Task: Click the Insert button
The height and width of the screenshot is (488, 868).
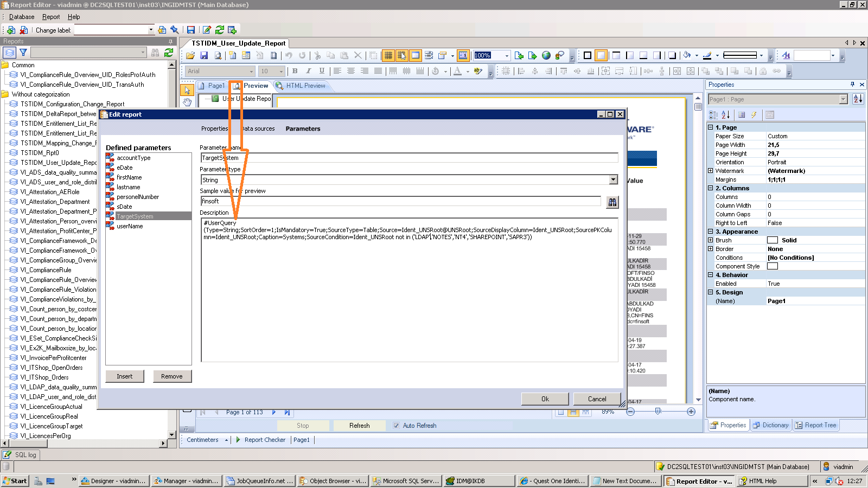Action: (x=125, y=376)
